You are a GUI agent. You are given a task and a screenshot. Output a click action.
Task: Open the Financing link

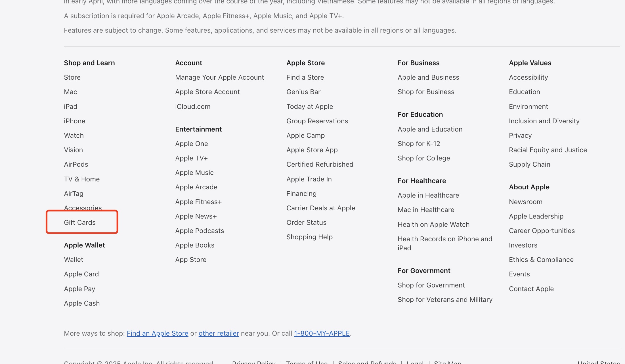coord(301,193)
